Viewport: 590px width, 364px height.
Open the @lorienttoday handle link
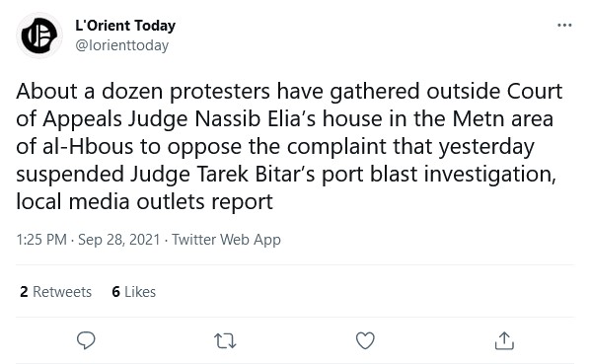(x=122, y=46)
